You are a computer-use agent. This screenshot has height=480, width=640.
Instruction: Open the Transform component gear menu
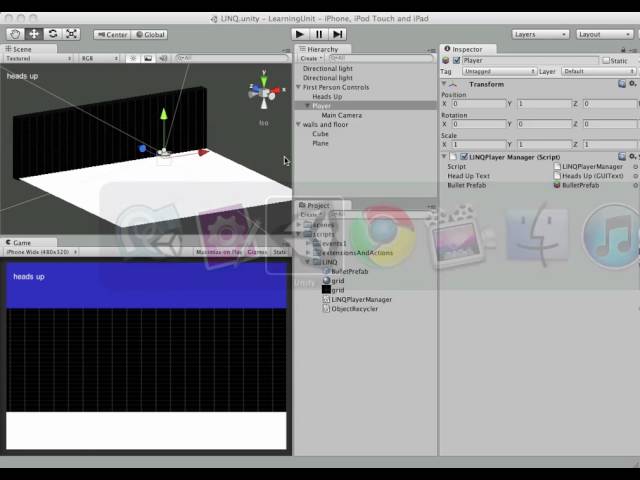(633, 84)
